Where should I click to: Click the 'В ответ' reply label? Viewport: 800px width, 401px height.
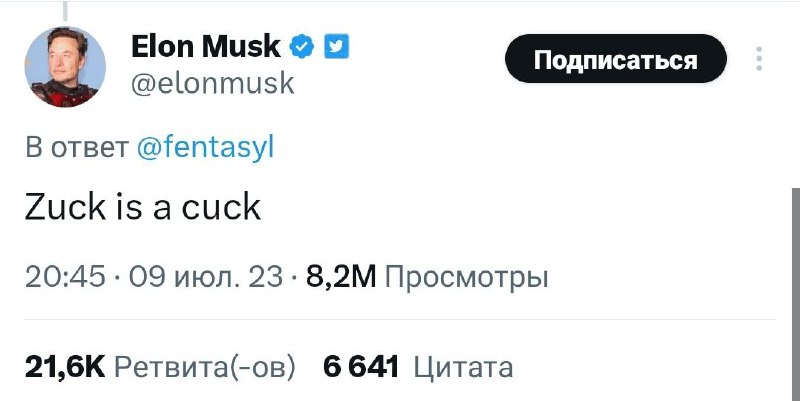point(75,149)
